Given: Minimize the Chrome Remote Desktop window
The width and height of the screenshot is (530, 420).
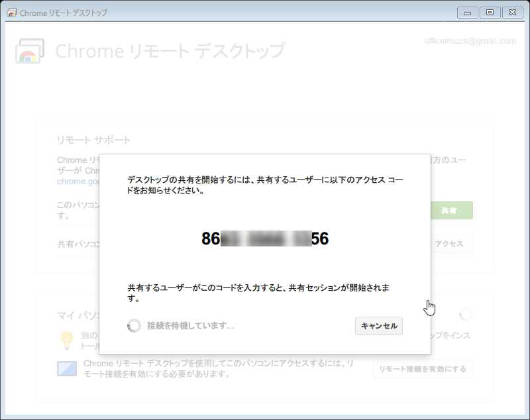Looking at the screenshot, I should coord(468,13).
